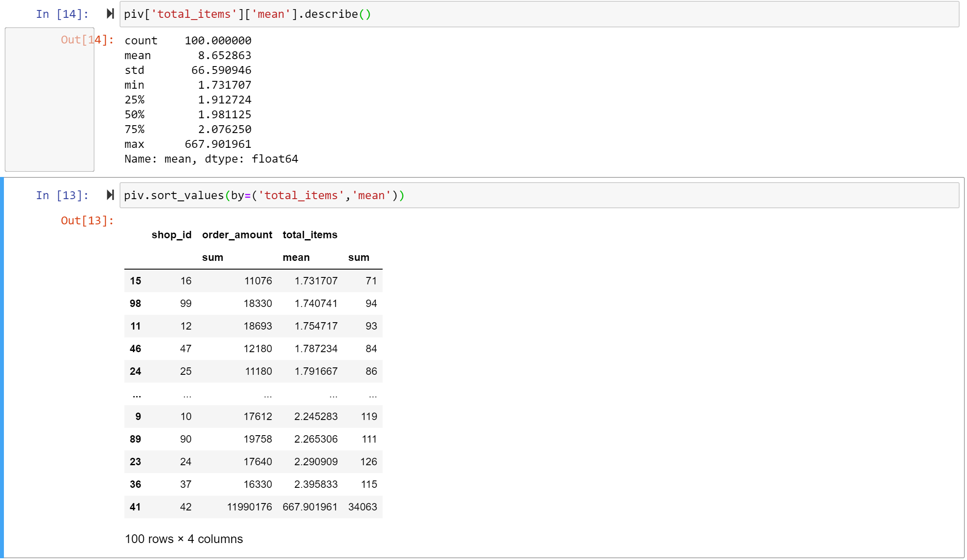967x560 pixels.
Task: Click the 667.901961 mean value in the table
Action: [x=310, y=507]
